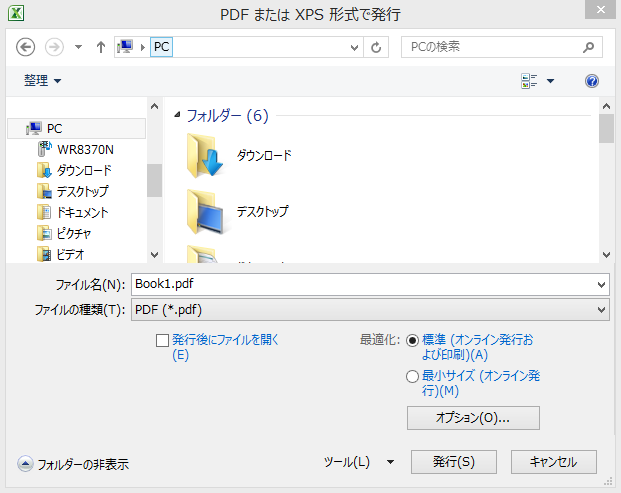This screenshot has height=493, width=621.
Task: Click into the PCの検索 search box
Action: pyautogui.click(x=491, y=47)
